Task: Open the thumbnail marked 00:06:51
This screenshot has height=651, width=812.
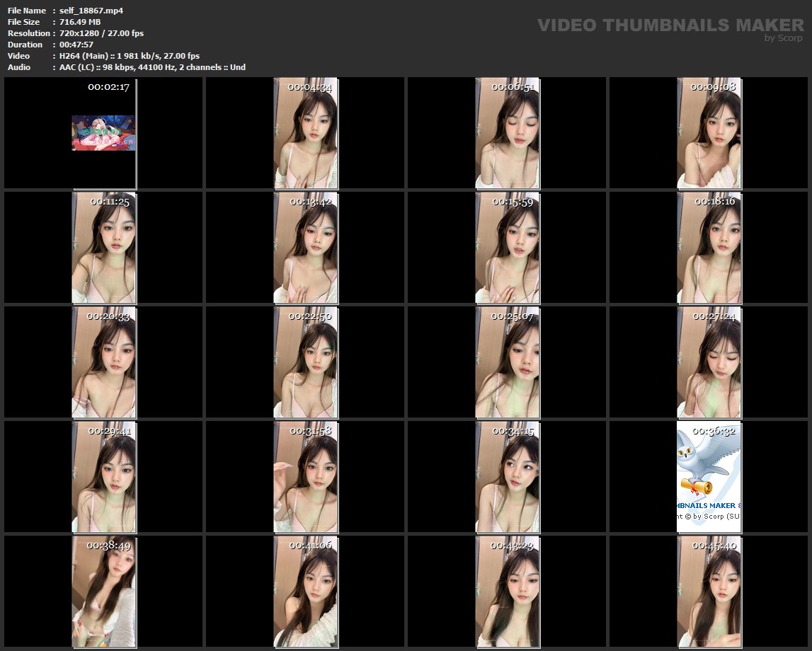Action: click(507, 133)
